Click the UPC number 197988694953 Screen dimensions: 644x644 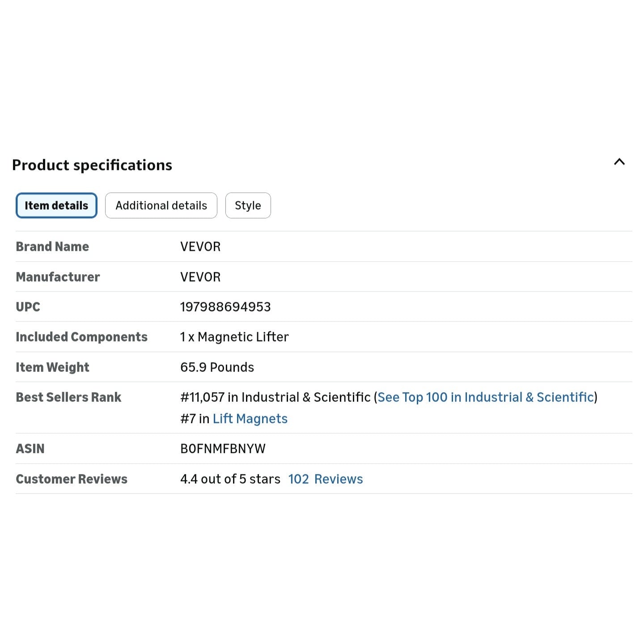tap(225, 307)
